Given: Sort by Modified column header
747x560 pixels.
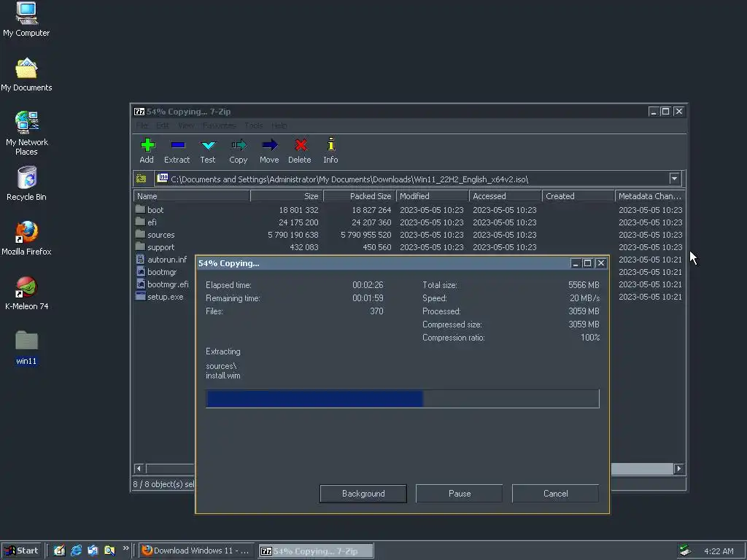Looking at the screenshot, I should (433, 195).
